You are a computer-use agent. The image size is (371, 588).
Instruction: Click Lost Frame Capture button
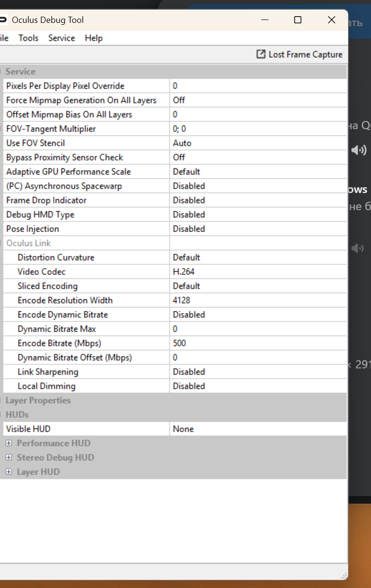pyautogui.click(x=299, y=54)
